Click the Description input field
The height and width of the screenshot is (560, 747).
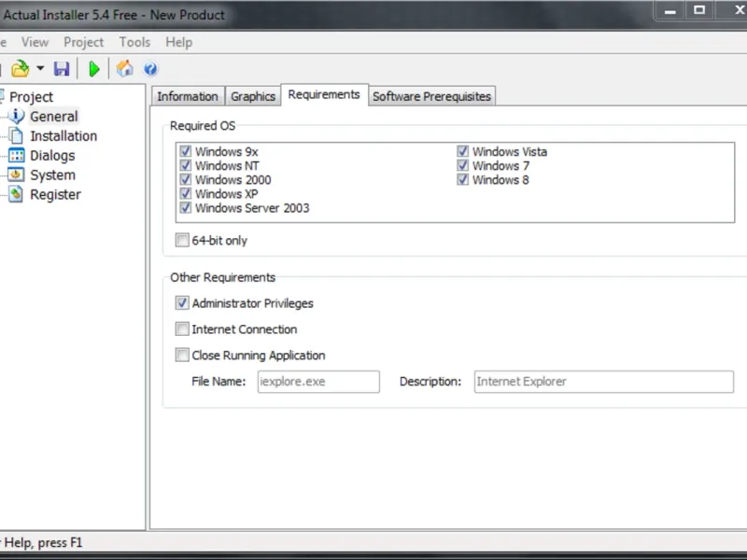pos(603,382)
